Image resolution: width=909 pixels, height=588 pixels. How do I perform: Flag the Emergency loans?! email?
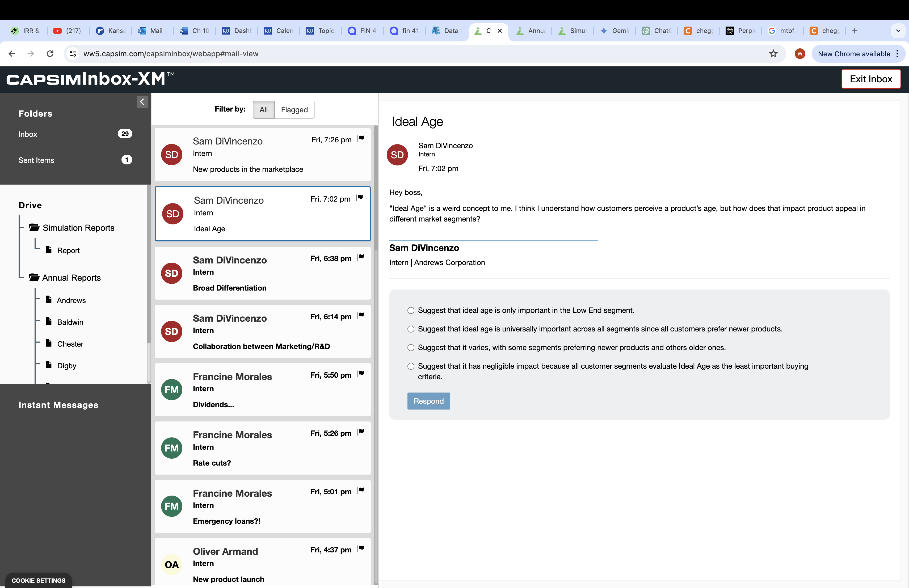pos(361,491)
